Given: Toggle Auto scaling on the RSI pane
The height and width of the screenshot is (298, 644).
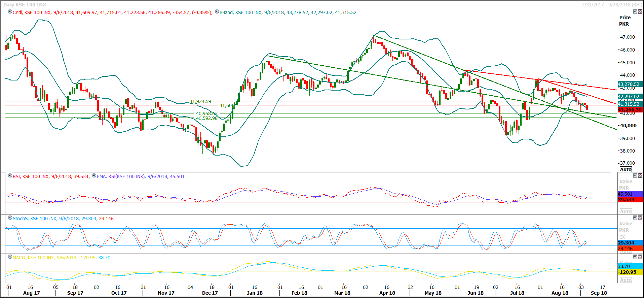Looking at the screenshot, I should click(x=626, y=211).
